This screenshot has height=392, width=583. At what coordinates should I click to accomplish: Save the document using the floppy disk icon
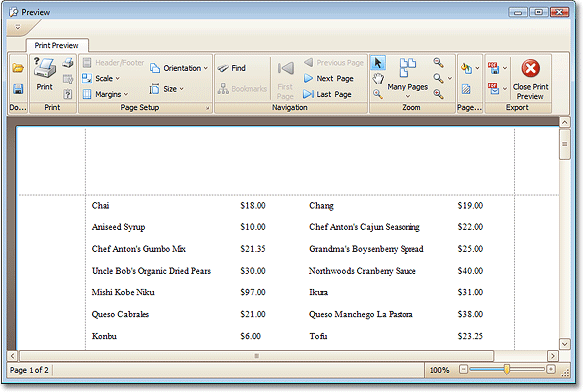pos(18,89)
